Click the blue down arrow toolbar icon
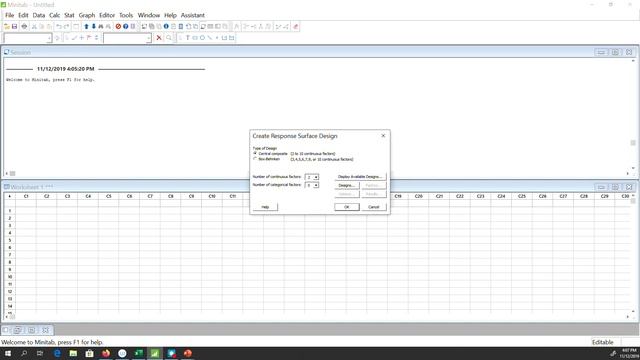The height and width of the screenshot is (360, 640). coord(93,27)
